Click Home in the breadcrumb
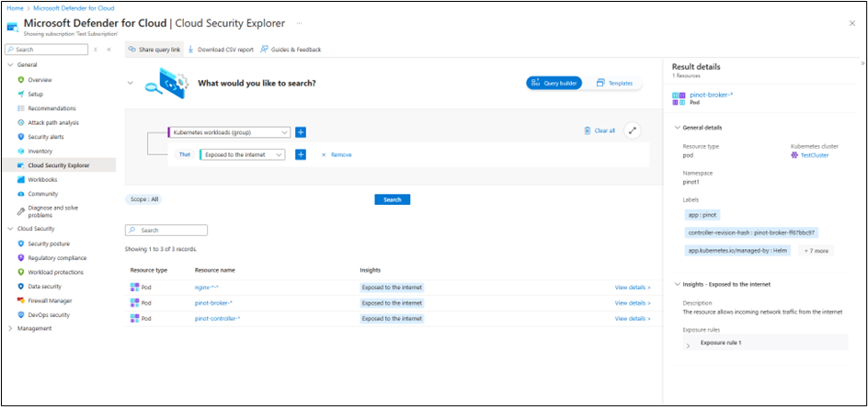 coord(15,8)
